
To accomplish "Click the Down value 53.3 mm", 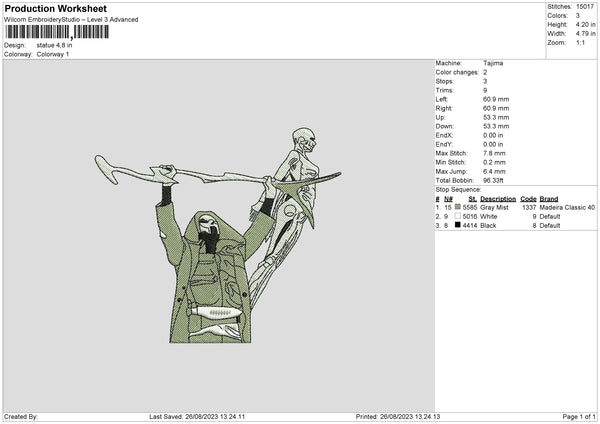I will click(496, 126).
